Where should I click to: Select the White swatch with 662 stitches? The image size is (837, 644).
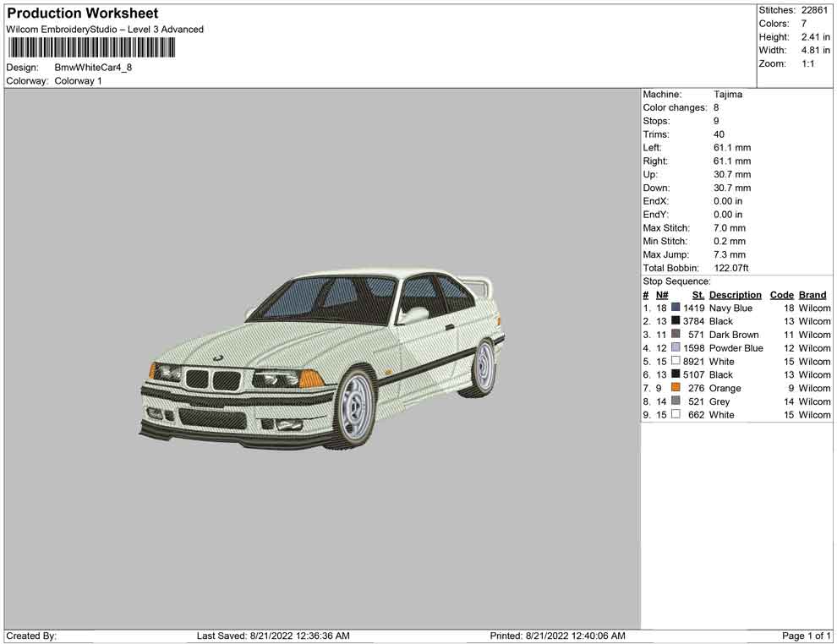point(676,415)
